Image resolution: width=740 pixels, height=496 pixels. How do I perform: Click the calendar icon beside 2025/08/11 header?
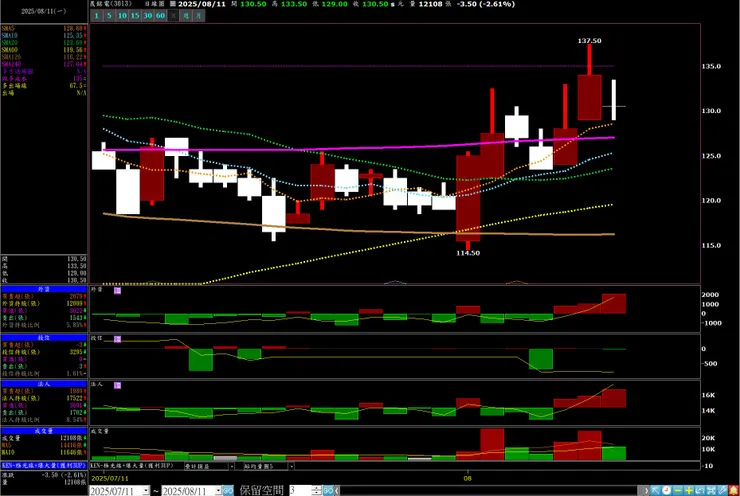pyautogui.click(x=173, y=4)
